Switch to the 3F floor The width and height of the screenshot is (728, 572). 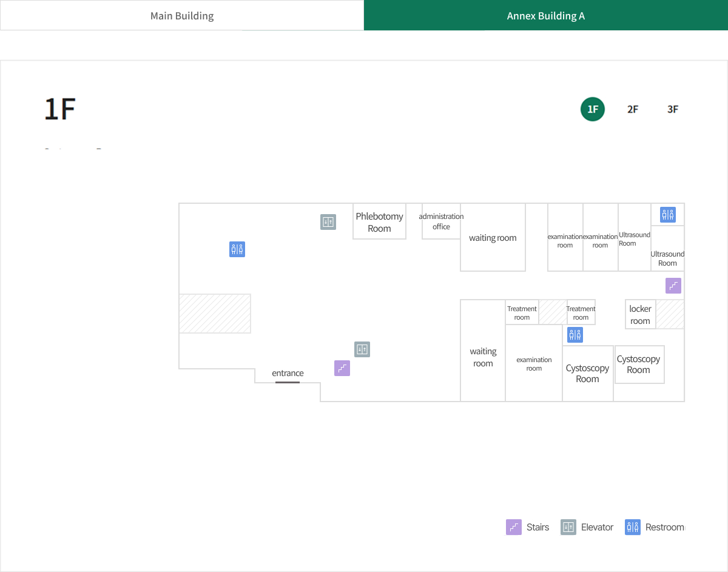(x=673, y=109)
